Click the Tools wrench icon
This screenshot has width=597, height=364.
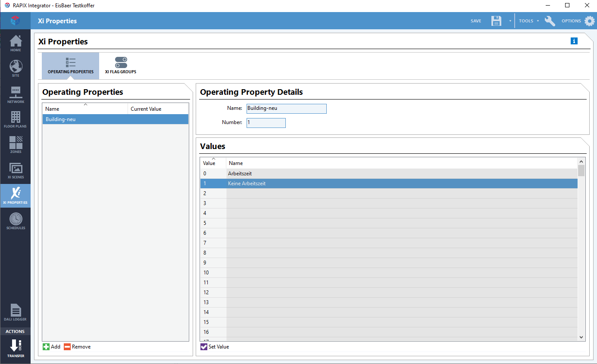coord(550,21)
